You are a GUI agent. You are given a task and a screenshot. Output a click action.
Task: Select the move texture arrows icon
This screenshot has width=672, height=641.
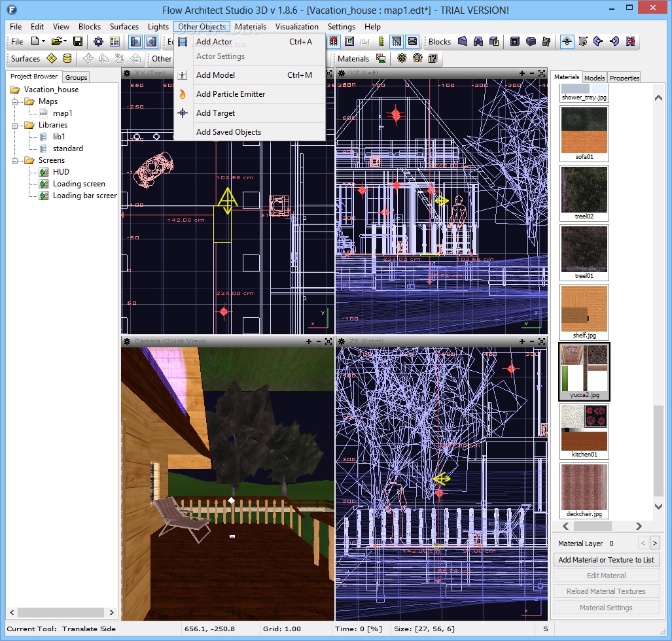402,58
